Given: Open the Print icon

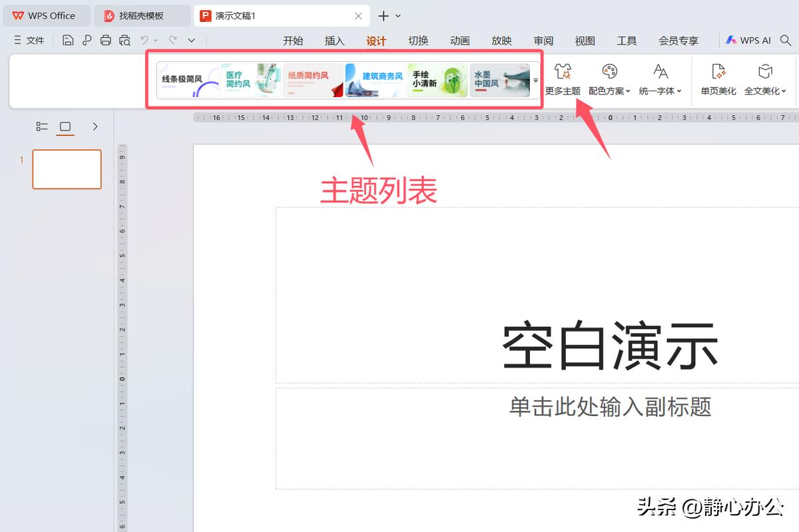Looking at the screenshot, I should [x=105, y=40].
